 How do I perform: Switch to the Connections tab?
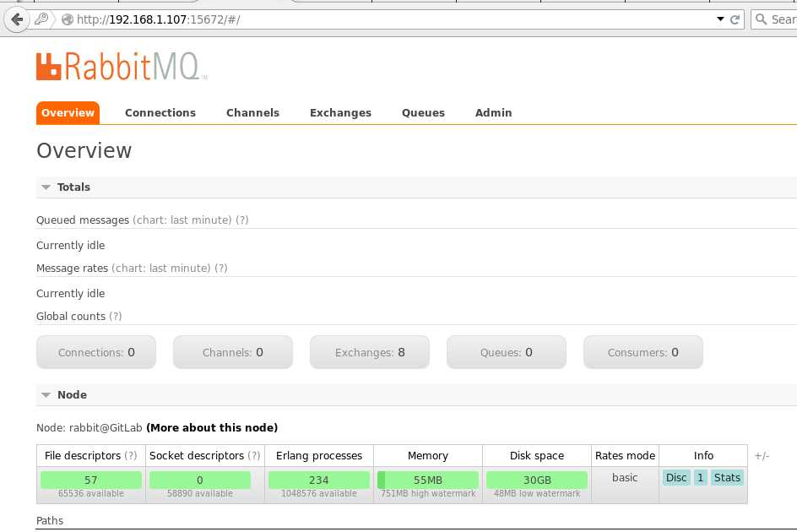click(x=160, y=113)
